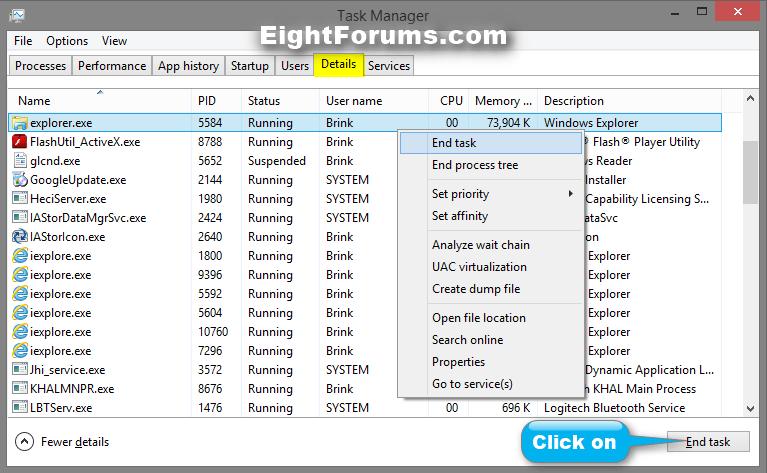
Task: Select the Logitech Bluetooth Service description
Action: coord(614,408)
